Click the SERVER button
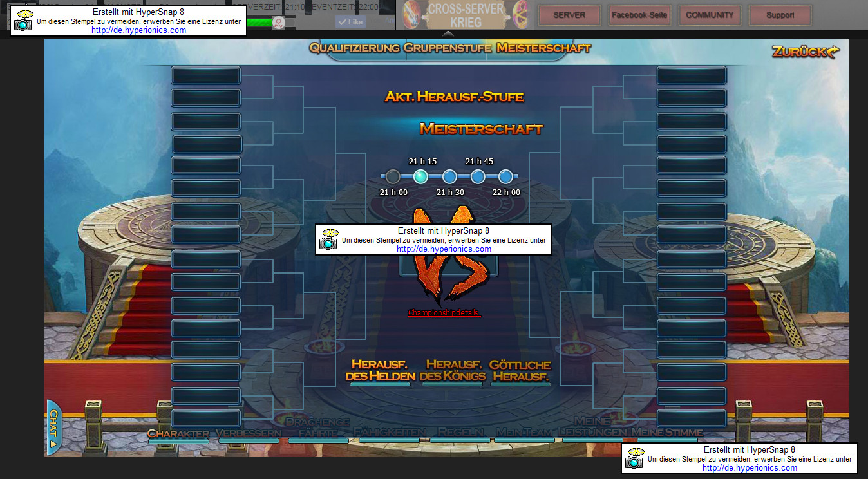 (x=569, y=15)
